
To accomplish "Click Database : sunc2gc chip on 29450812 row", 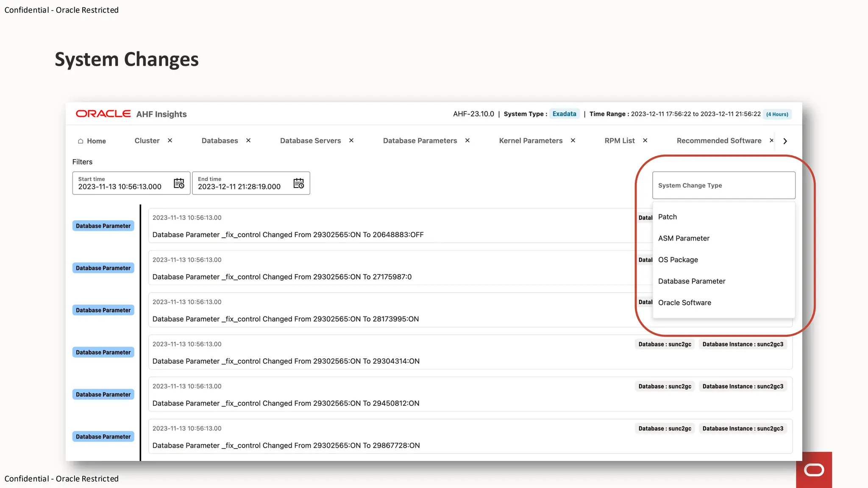I will [665, 386].
